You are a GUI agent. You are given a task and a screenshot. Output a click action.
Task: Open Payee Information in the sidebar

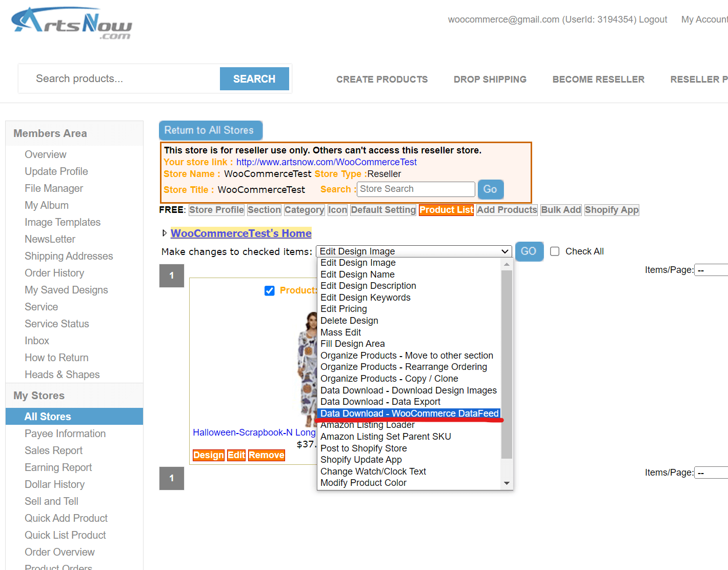[65, 434]
